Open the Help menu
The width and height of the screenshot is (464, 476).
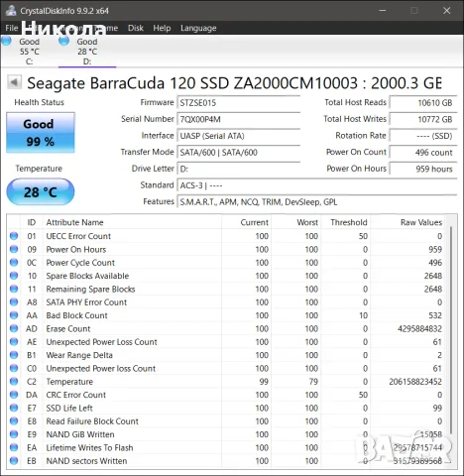162,28
